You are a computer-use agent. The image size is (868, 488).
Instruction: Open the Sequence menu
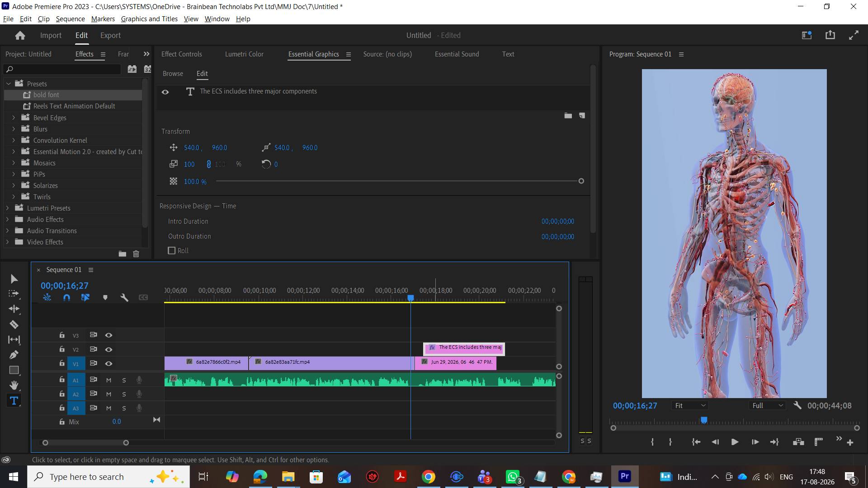point(70,19)
